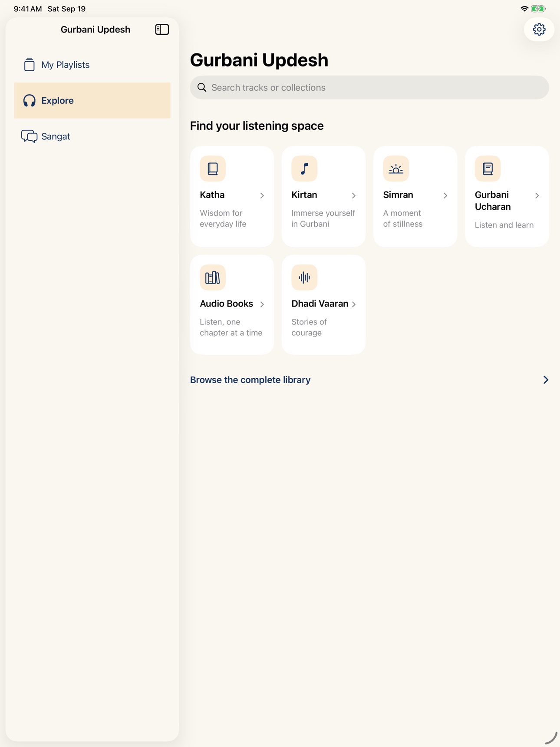Click the 'A moment of stillness' text
Image resolution: width=560 pixels, height=747 pixels.
[403, 218]
